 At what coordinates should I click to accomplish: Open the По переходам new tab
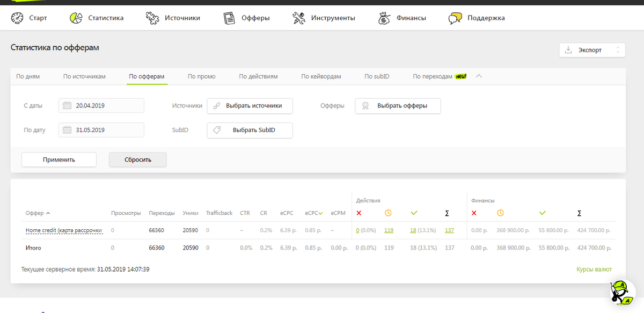[x=440, y=76]
